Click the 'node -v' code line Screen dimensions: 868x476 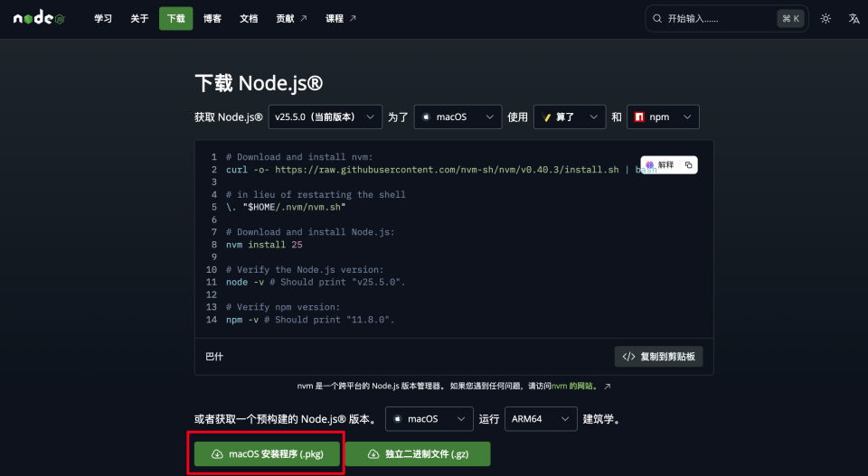click(x=316, y=282)
